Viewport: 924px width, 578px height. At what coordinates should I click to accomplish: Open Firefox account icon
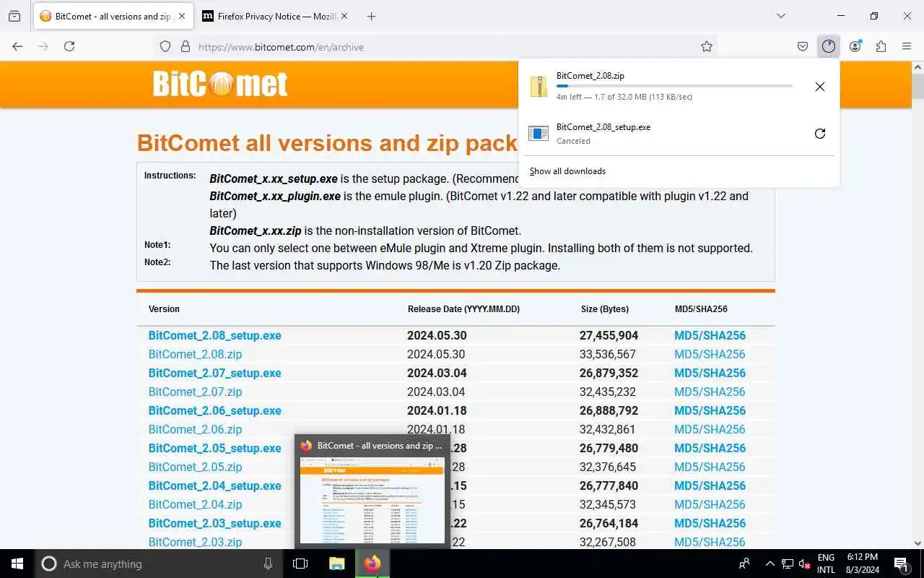[x=855, y=46]
